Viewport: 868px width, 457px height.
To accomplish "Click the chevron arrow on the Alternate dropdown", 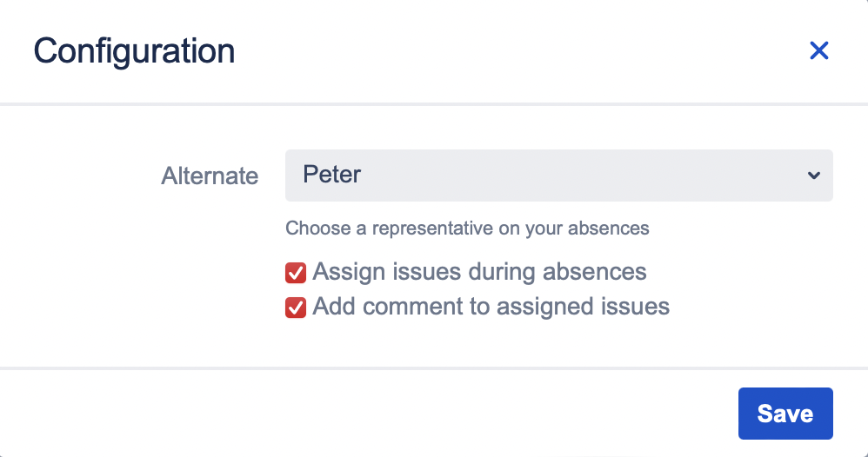I will point(813,176).
